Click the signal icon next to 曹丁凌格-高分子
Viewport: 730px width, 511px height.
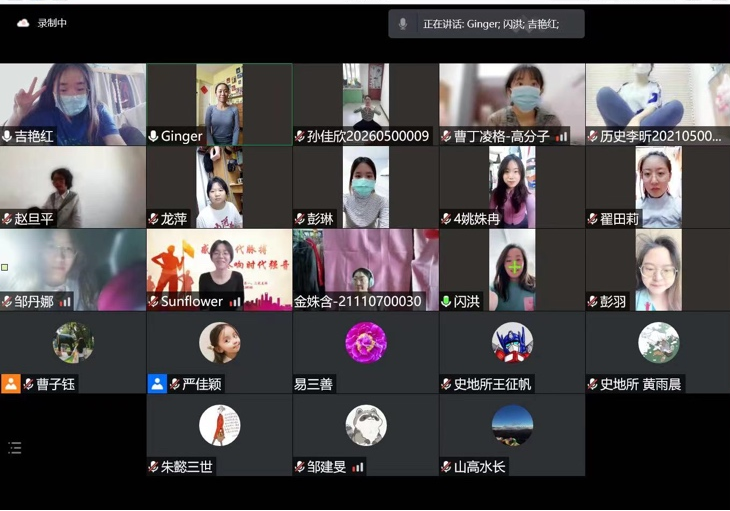(x=561, y=137)
